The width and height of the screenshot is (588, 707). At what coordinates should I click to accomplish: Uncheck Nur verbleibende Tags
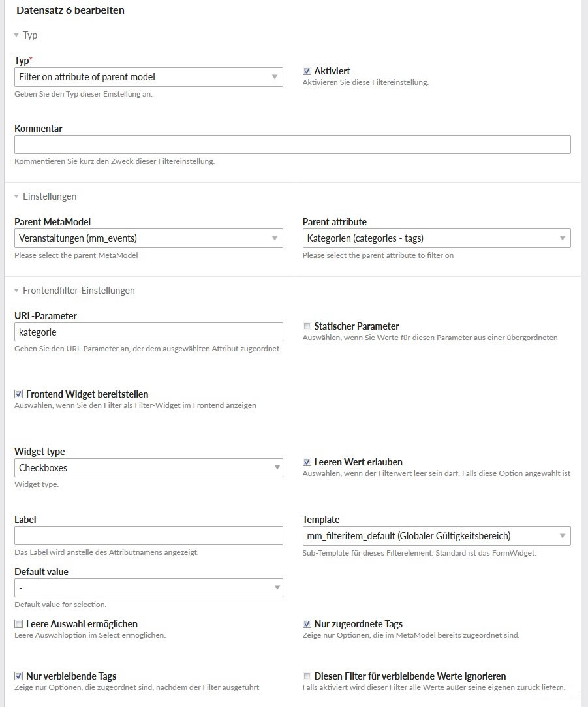coord(18,676)
